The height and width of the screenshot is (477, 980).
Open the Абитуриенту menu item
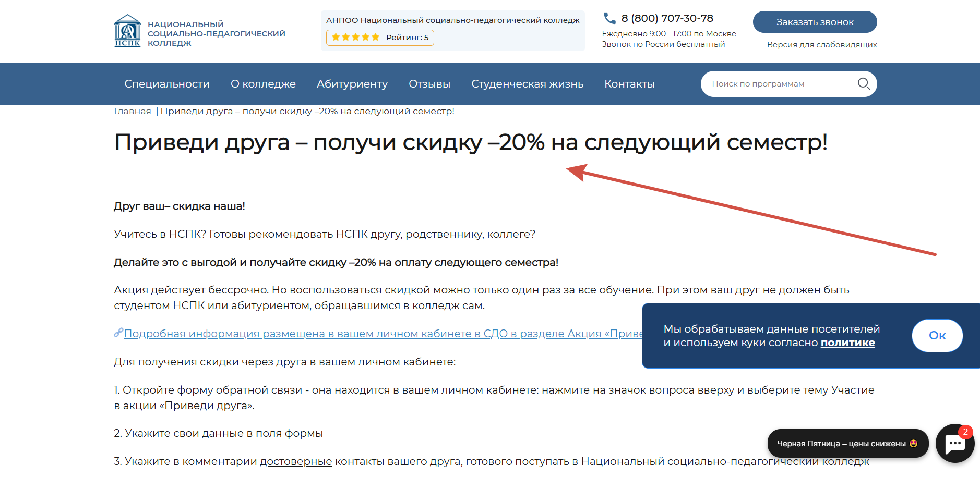point(352,84)
